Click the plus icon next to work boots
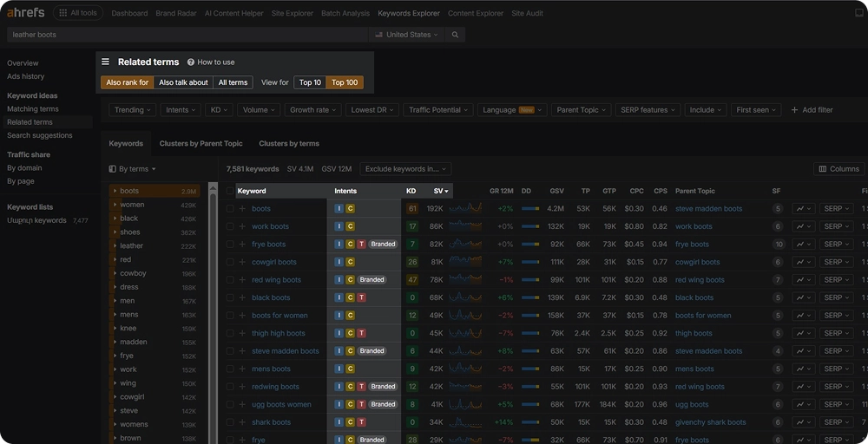This screenshot has height=444, width=868. [x=242, y=226]
